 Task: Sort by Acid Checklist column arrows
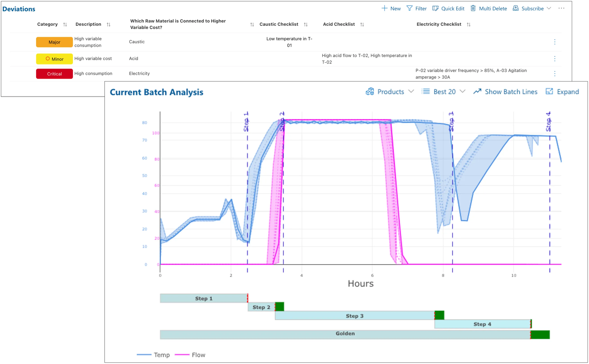coord(362,24)
